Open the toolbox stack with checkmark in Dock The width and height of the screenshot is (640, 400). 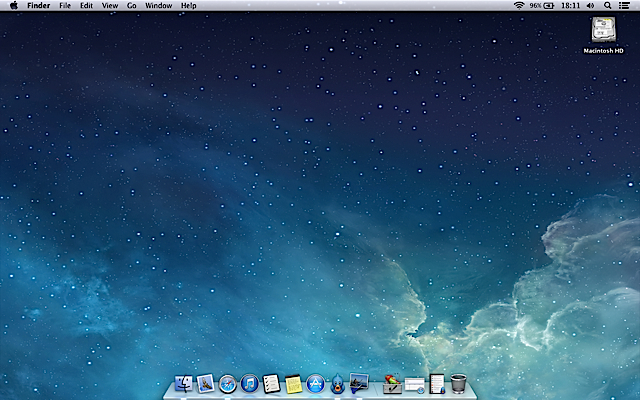pyautogui.click(x=393, y=384)
